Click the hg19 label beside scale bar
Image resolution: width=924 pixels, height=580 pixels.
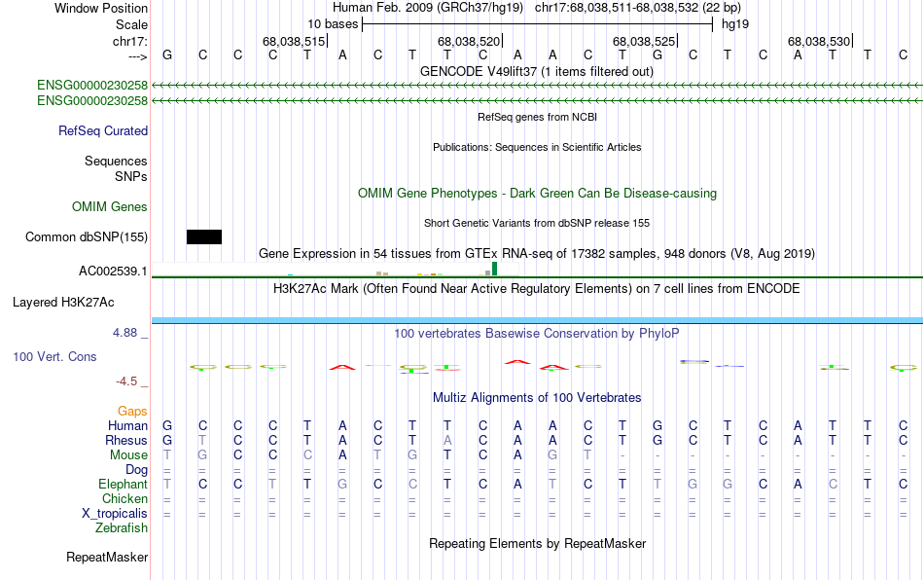tap(735, 24)
